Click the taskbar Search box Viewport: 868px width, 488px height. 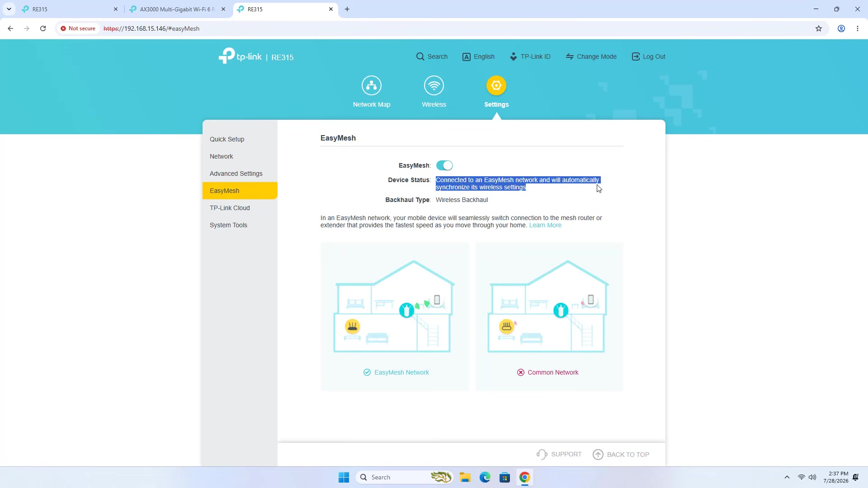(x=405, y=477)
